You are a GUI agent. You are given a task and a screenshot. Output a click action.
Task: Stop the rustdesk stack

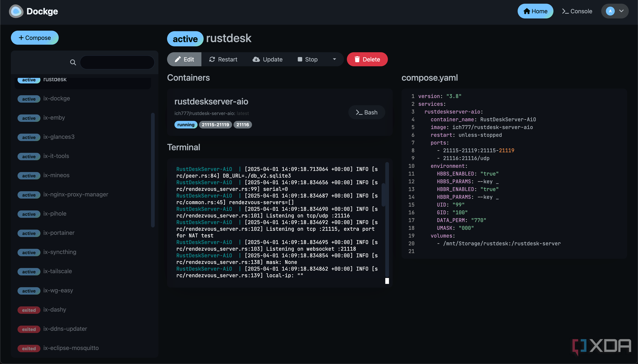click(x=308, y=59)
